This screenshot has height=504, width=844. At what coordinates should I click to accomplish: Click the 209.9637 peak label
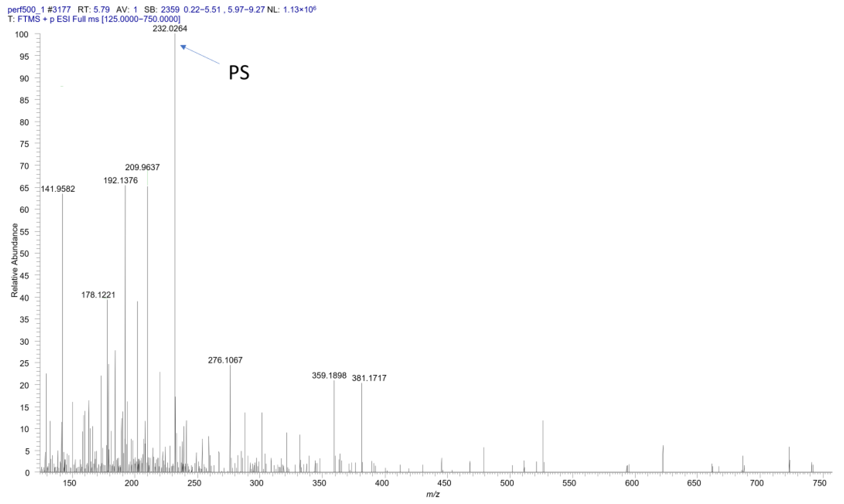(x=142, y=167)
